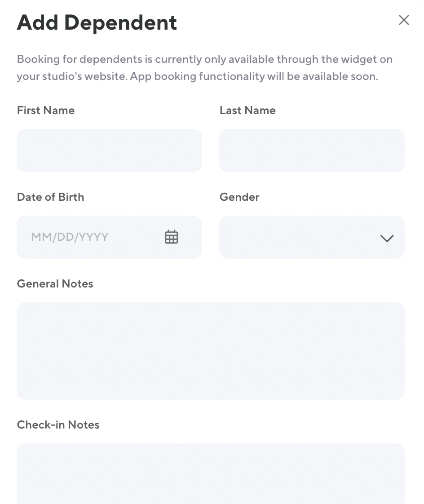Click the Add Dependent heading
This screenshot has height=504, width=424.
[x=97, y=22]
